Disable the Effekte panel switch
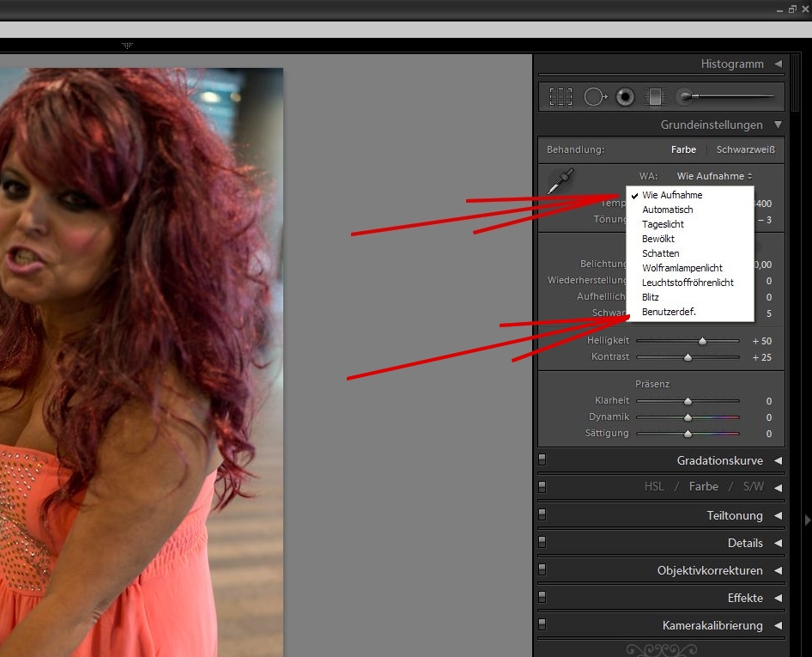The height and width of the screenshot is (657, 812). (542, 598)
